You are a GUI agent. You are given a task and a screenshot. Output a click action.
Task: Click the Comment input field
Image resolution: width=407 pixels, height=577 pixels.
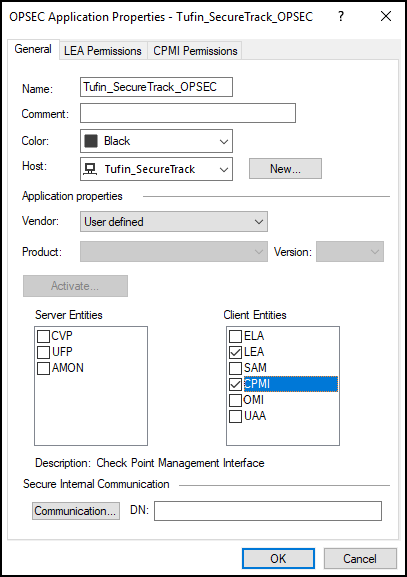188,113
